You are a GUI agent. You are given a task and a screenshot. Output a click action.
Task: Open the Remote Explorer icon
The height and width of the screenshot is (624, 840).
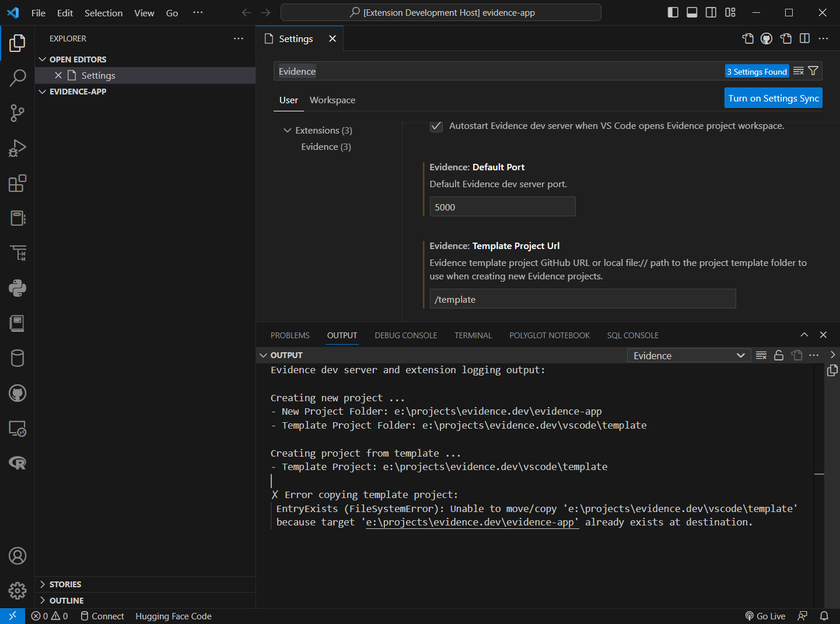[x=17, y=429]
